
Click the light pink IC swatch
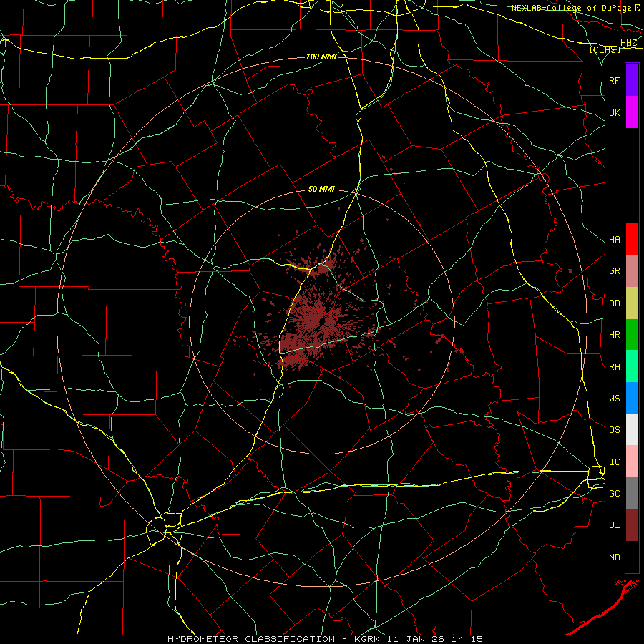(632, 462)
